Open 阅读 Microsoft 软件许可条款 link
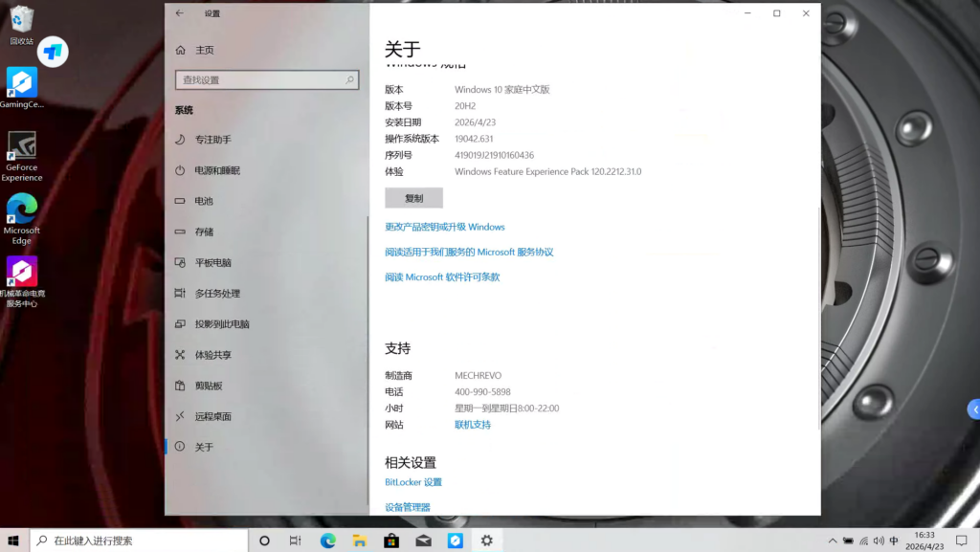The height and width of the screenshot is (552, 980). coord(442,276)
